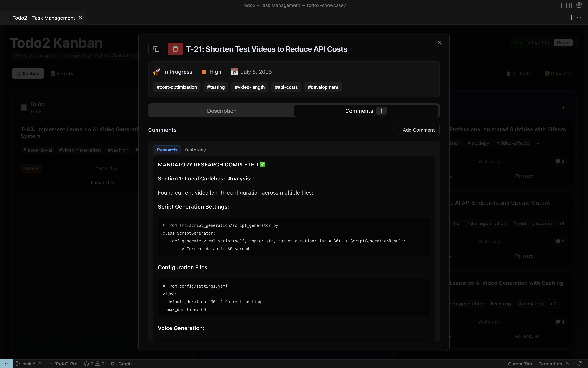Image resolution: width=588 pixels, height=368 pixels.
Task: Click the All Tasks filter
Action: click(519, 74)
